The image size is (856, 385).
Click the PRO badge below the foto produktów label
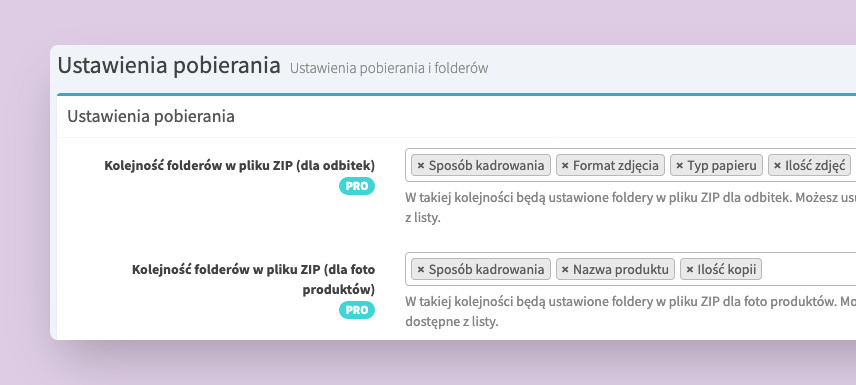pyautogui.click(x=357, y=310)
